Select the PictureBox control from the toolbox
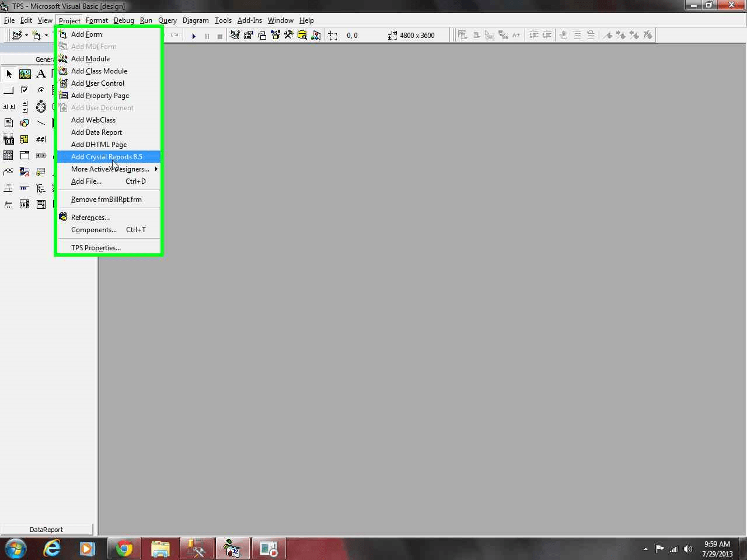The height and width of the screenshot is (560, 747). point(25,74)
